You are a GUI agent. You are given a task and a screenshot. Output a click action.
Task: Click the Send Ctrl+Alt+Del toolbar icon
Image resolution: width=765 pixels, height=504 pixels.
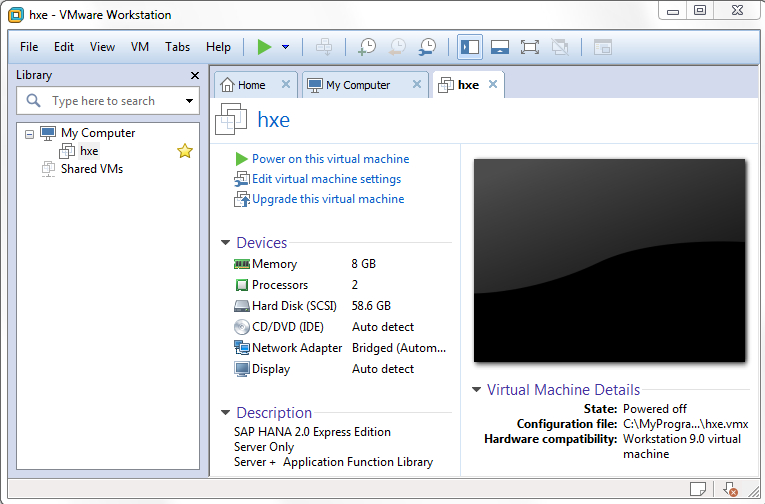(x=324, y=47)
